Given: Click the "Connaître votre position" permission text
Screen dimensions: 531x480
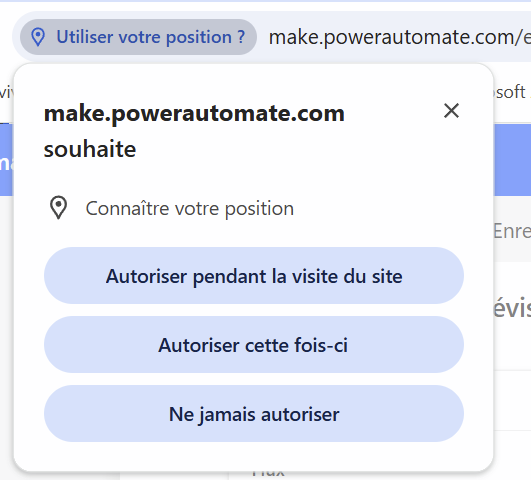Looking at the screenshot, I should tap(190, 208).
